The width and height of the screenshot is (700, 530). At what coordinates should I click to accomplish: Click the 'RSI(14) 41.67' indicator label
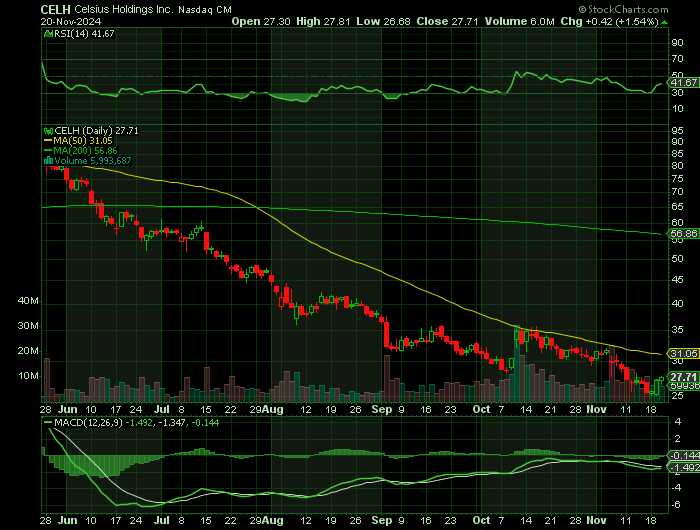[x=84, y=33]
